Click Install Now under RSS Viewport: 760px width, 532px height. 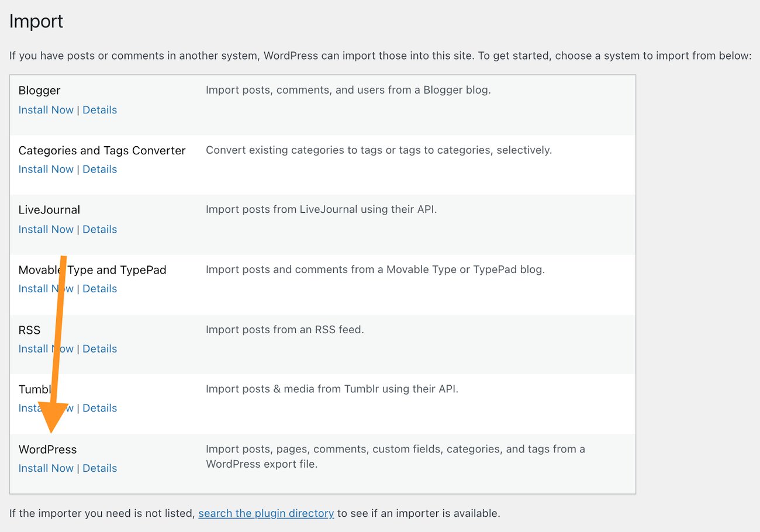click(x=46, y=348)
